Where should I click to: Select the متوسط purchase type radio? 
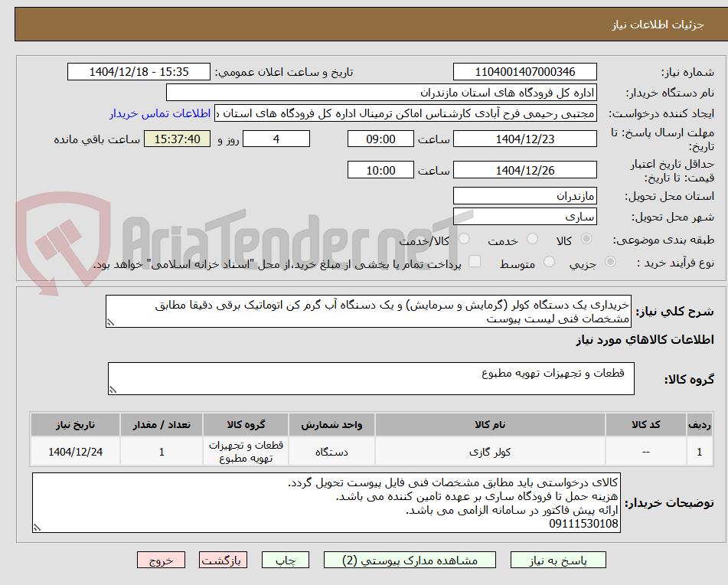pyautogui.click(x=549, y=262)
